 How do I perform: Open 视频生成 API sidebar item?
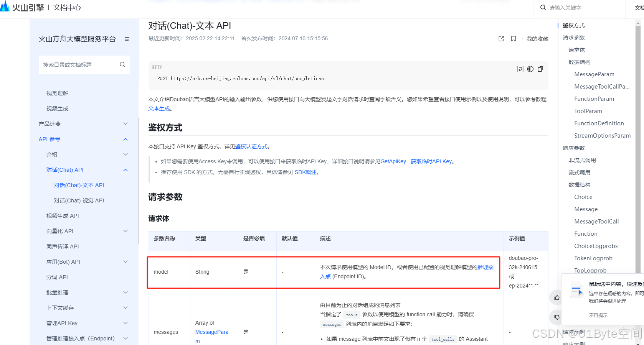63,216
